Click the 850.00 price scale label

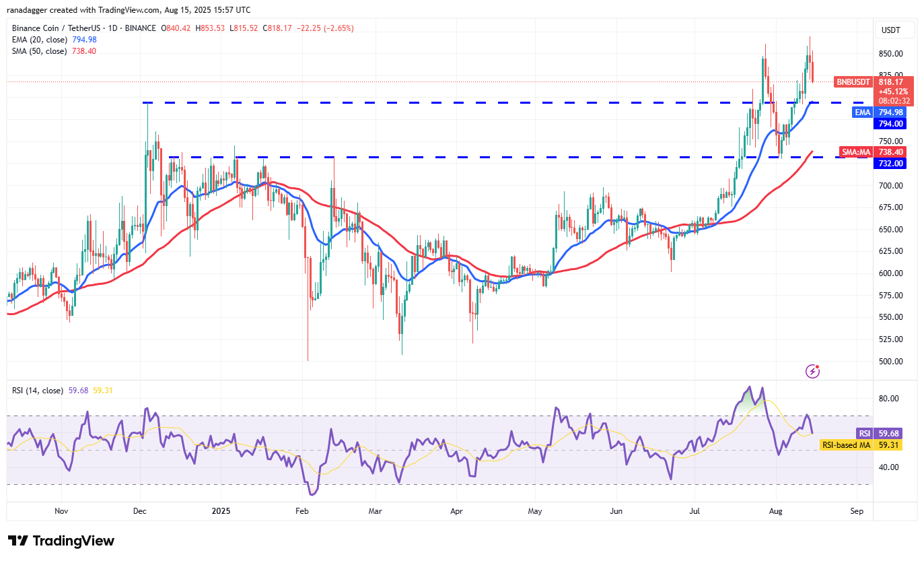[x=890, y=54]
